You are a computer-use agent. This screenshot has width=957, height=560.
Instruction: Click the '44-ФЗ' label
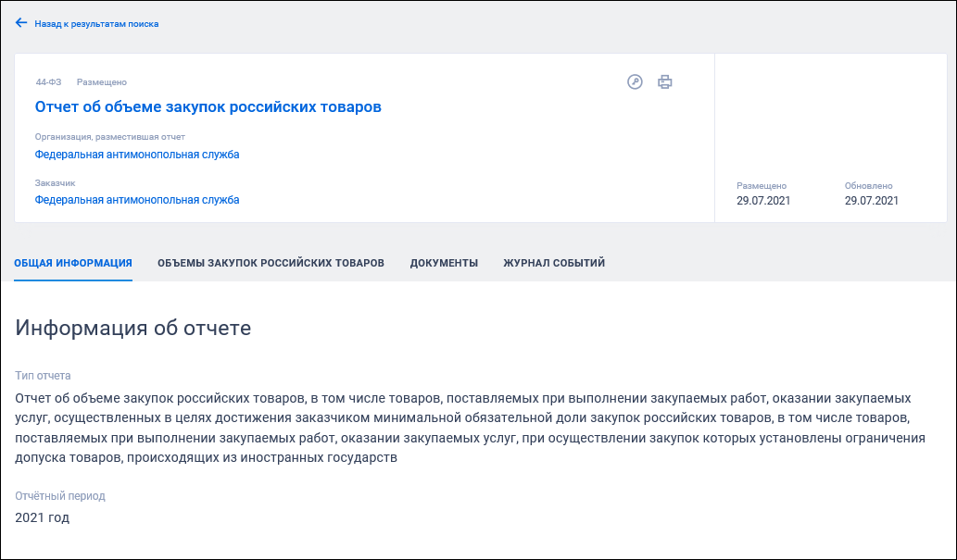click(x=48, y=81)
